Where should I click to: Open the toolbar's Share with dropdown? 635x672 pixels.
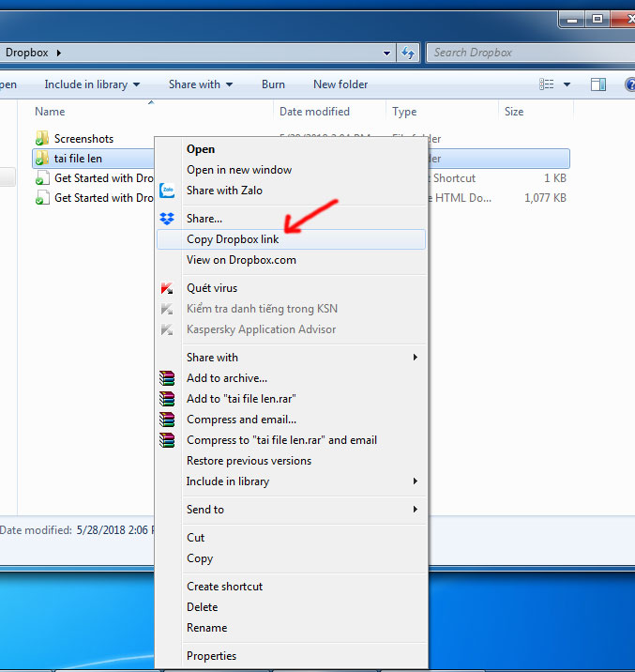coord(201,84)
